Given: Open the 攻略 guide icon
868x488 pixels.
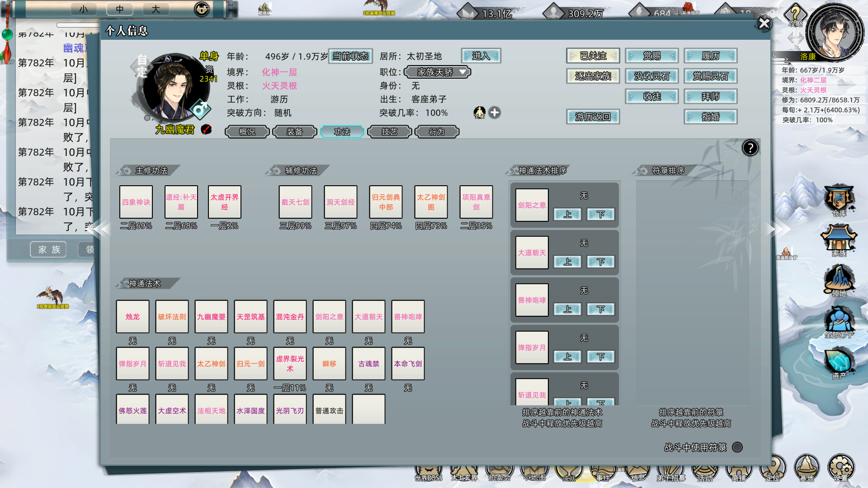Looking at the screenshot, I should [x=796, y=16].
